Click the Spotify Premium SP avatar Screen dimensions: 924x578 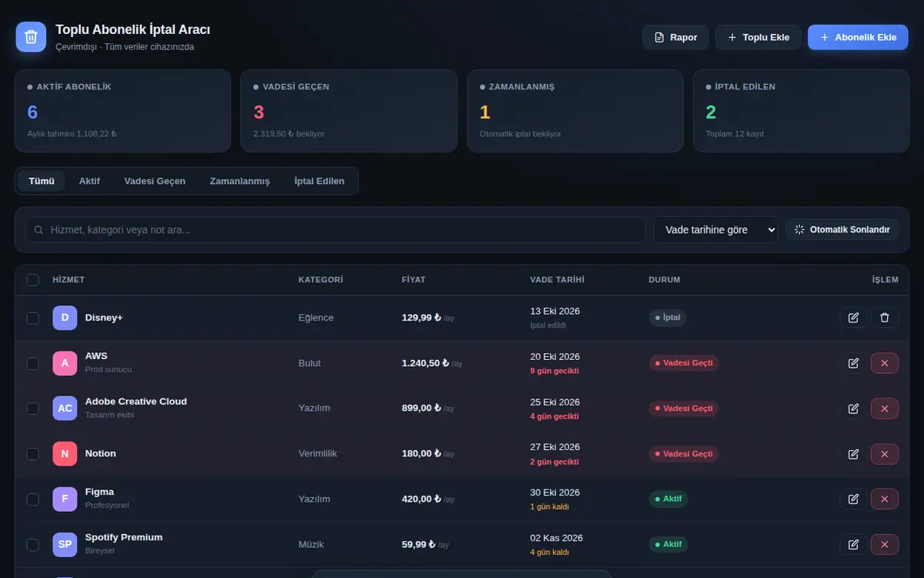coord(65,545)
